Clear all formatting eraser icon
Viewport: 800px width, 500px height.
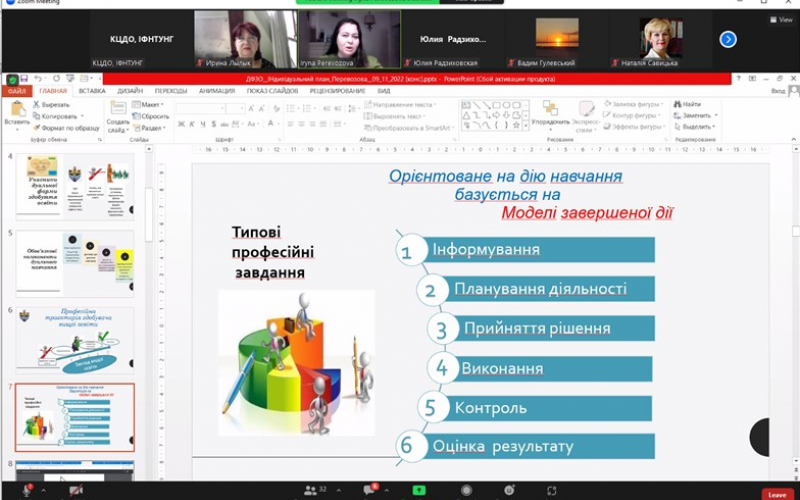tap(276, 109)
